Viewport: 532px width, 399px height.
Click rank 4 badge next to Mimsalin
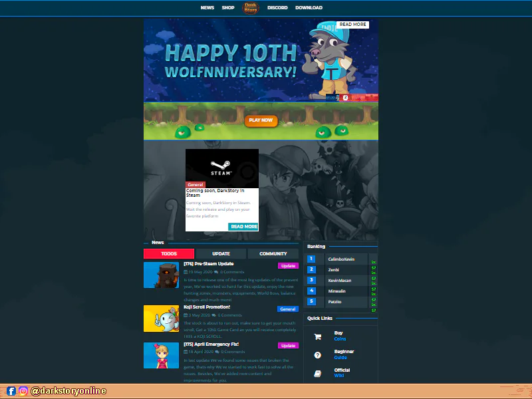311,291
